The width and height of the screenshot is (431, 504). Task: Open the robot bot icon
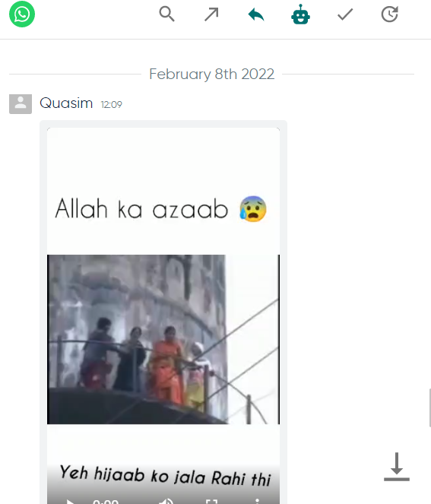(300, 14)
